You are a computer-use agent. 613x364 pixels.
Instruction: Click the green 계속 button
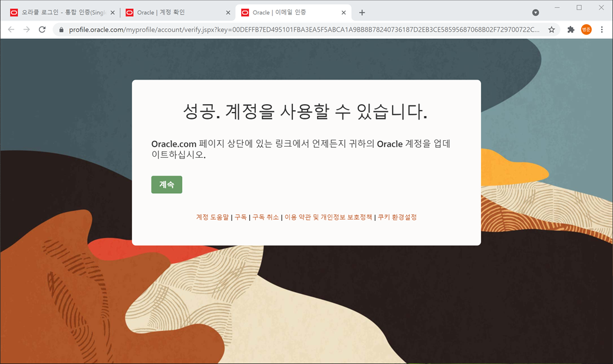(x=167, y=184)
